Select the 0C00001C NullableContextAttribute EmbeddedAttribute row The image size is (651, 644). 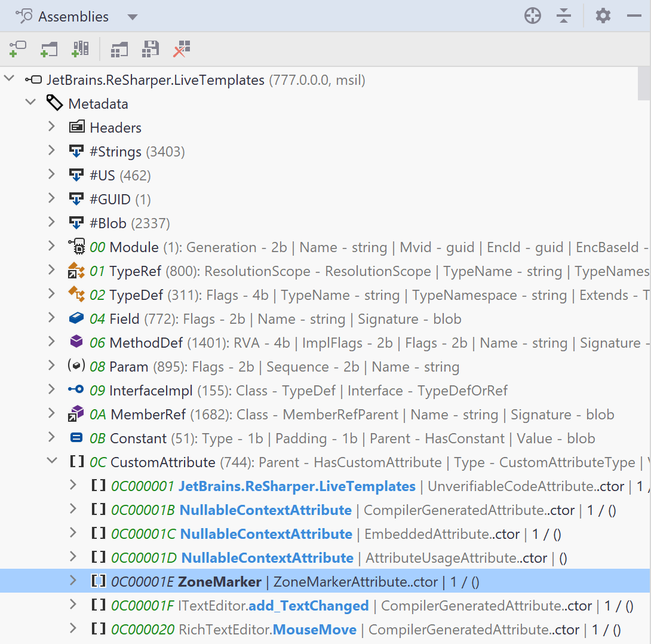click(325, 533)
